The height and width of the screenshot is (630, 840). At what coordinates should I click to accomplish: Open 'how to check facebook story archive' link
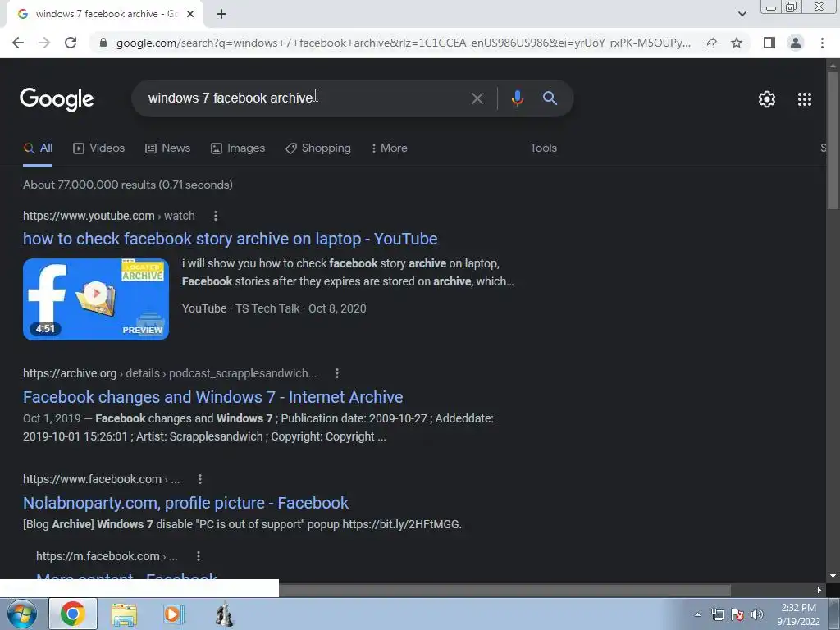(231, 239)
